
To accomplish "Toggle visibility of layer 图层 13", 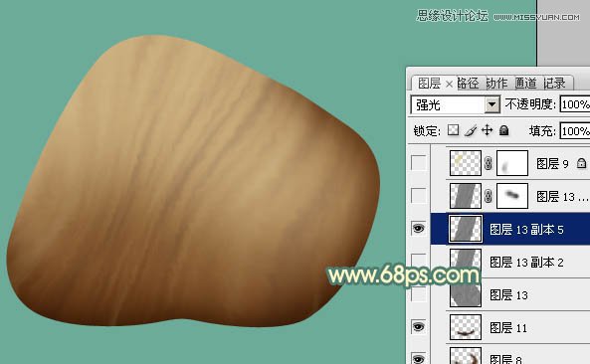I will (419, 294).
